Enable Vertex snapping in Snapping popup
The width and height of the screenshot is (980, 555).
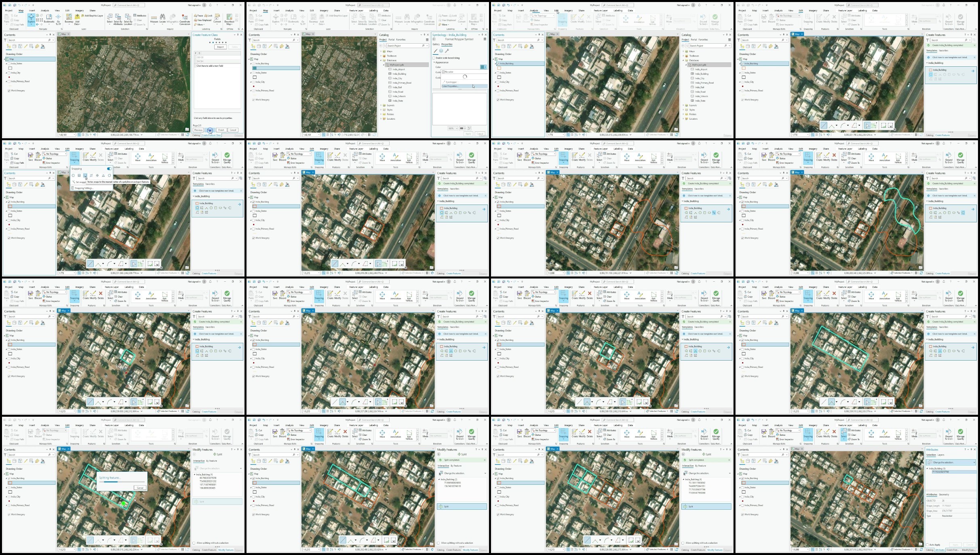[x=85, y=175]
